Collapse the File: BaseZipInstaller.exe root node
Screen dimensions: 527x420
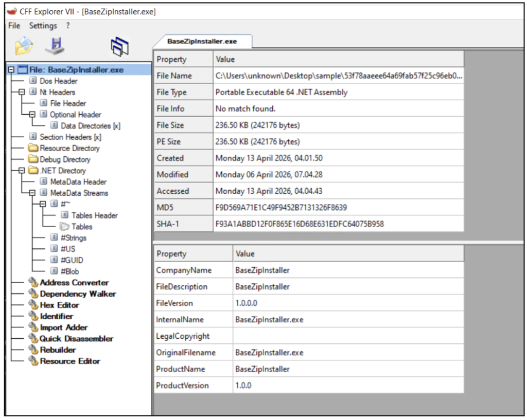coord(11,70)
